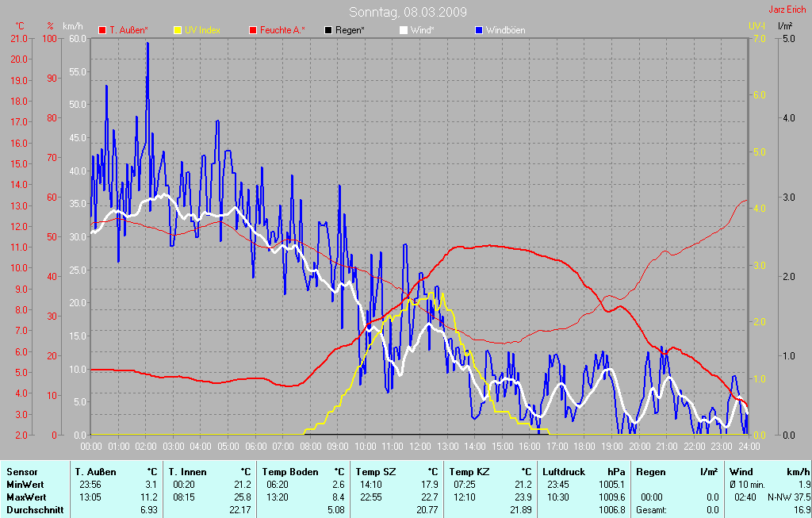Select the Windböen legend label
The image size is (812, 518).
[x=505, y=30]
